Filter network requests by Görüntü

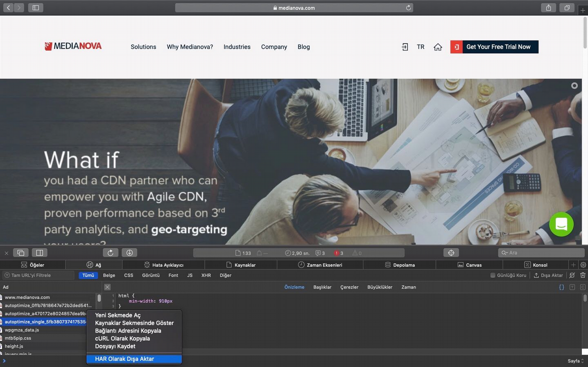(x=151, y=275)
